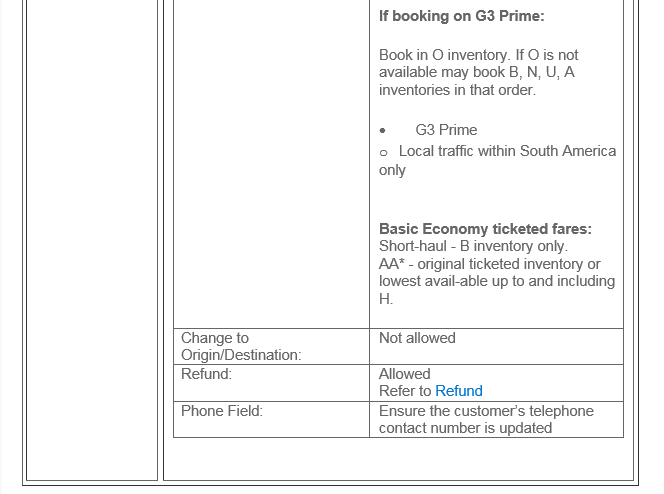664x494 pixels.
Task: Click the 'Phone Field:' row label
Action: click(x=222, y=411)
